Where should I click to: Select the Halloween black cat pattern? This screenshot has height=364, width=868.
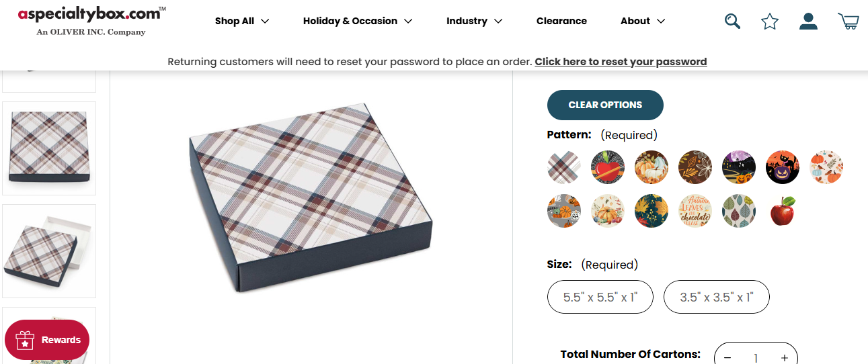[x=783, y=167]
